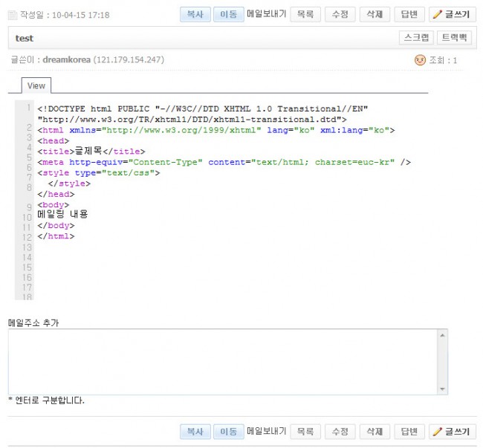The width and height of the screenshot is (483, 448).
Task: Click the bottom 글쓰기 pencil button
Action: (452, 431)
